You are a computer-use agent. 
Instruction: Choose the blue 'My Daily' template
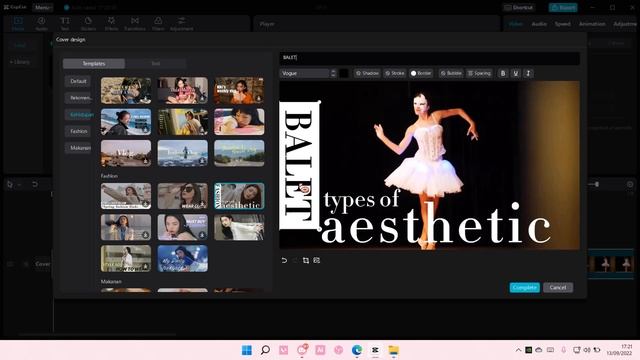182,258
